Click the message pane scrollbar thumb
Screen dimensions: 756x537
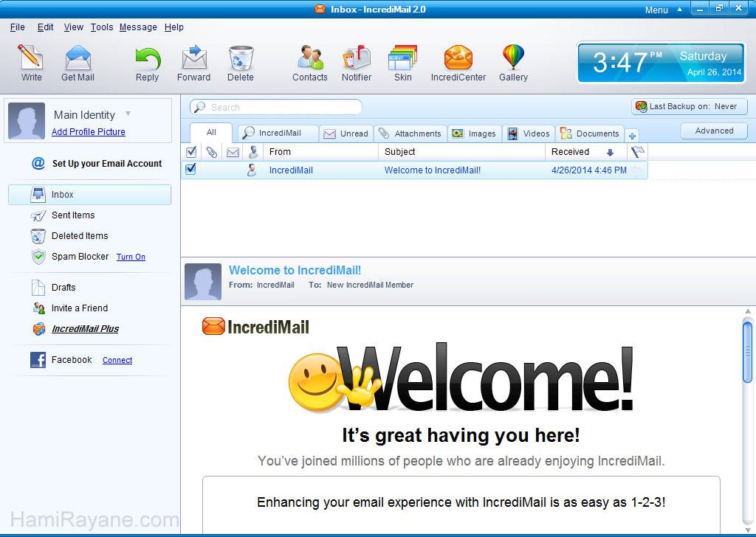pos(747,351)
